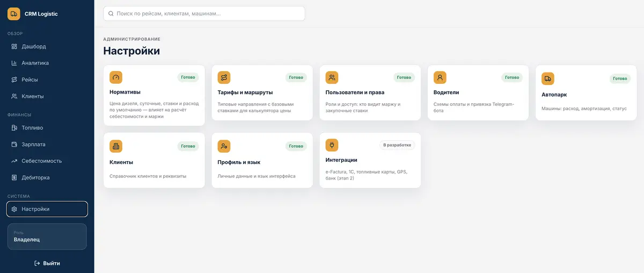Open the Зарплата menu item

(x=47, y=144)
